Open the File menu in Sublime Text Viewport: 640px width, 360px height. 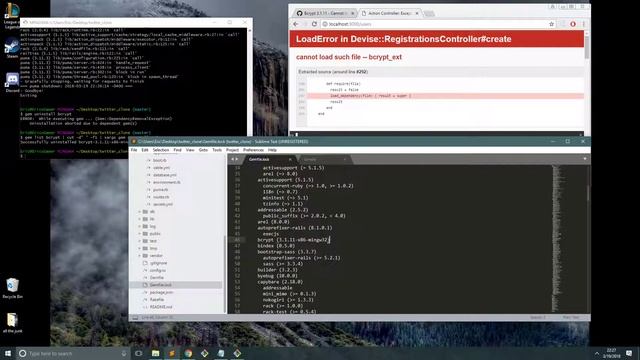(x=134, y=150)
